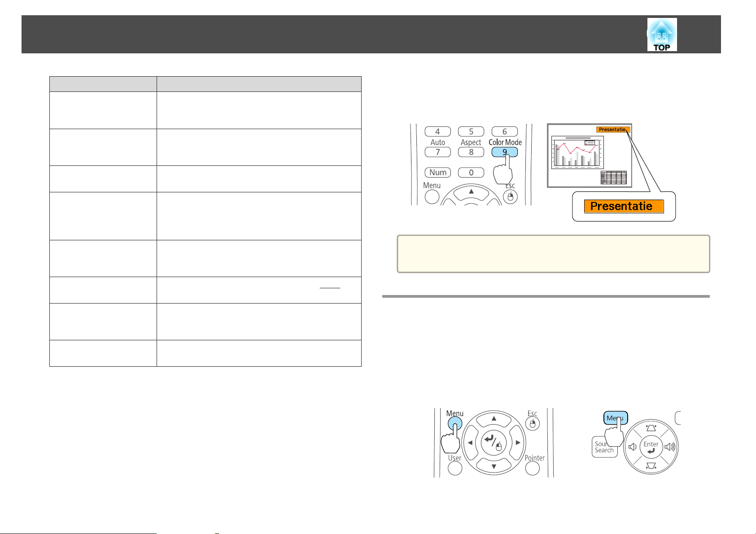Viewport: 756px width, 534px height.
Task: Click the Esc button on the lower remote
Action: click(x=533, y=424)
